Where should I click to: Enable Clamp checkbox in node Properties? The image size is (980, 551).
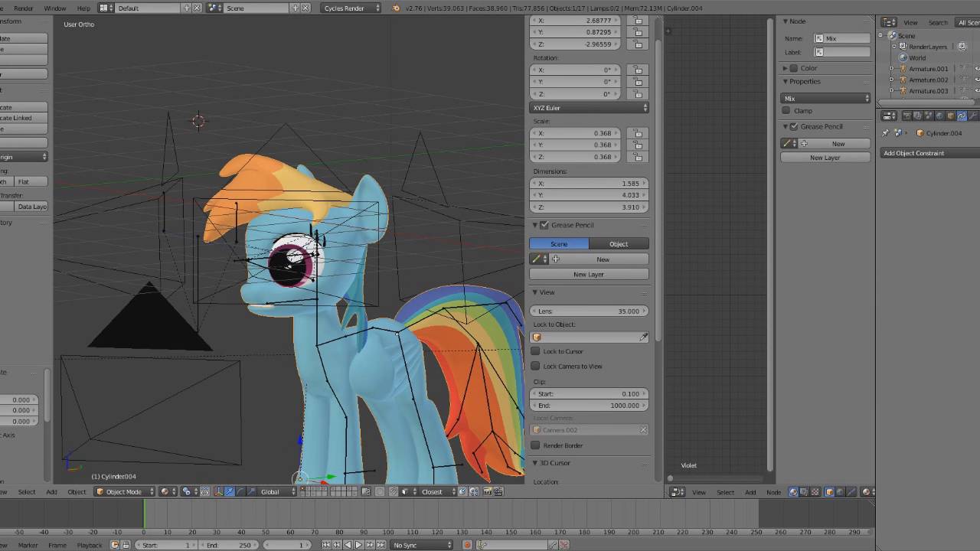click(786, 111)
